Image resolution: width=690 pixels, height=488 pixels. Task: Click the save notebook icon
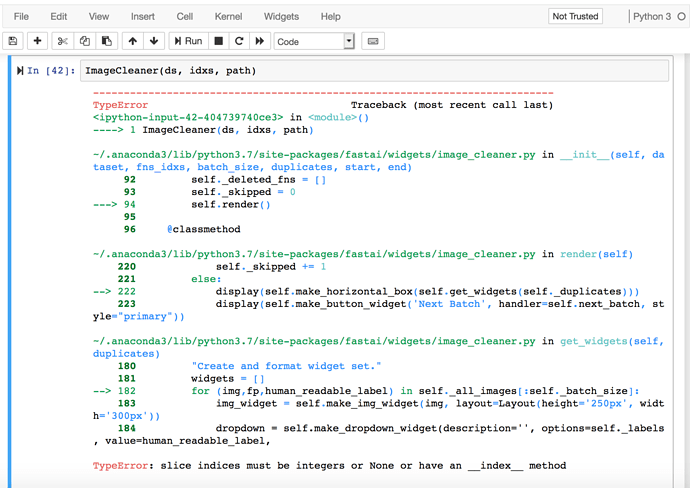[13, 41]
